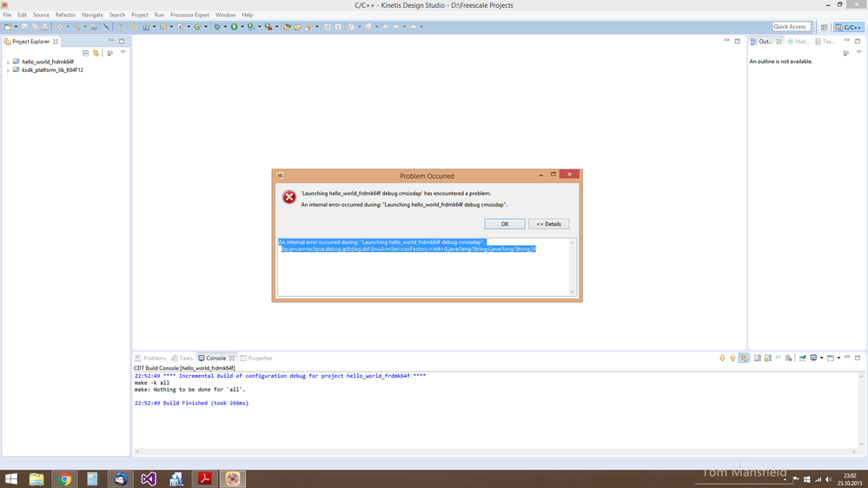The height and width of the screenshot is (488, 868).
Task: Click the Pin Console icon
Action: (803, 358)
